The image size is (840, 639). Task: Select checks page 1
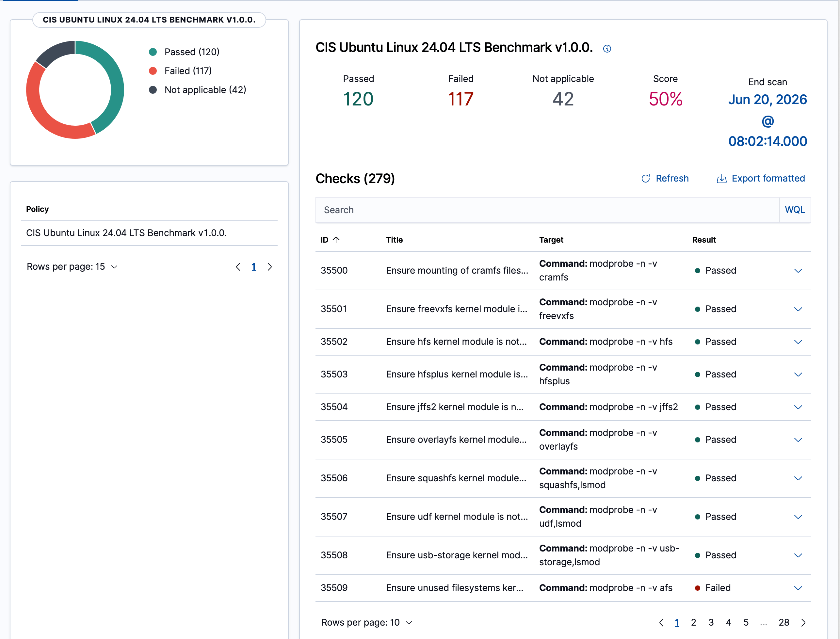[677, 623]
